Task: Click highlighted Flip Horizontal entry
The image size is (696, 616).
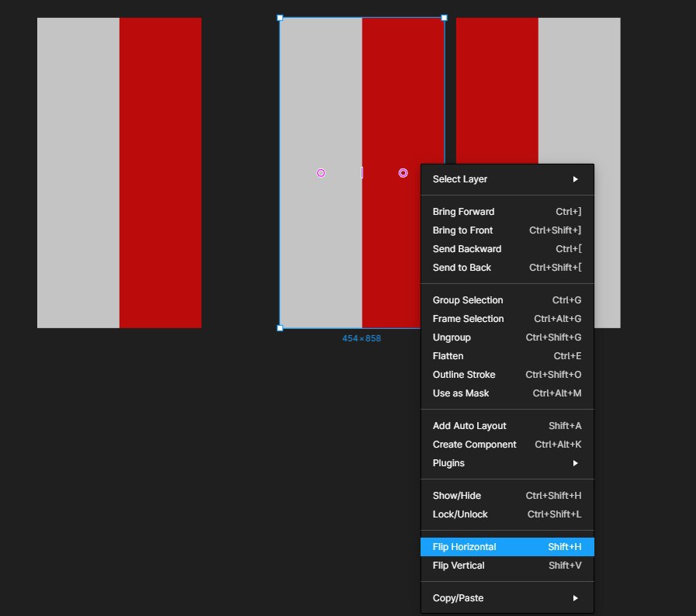Action: [507, 547]
